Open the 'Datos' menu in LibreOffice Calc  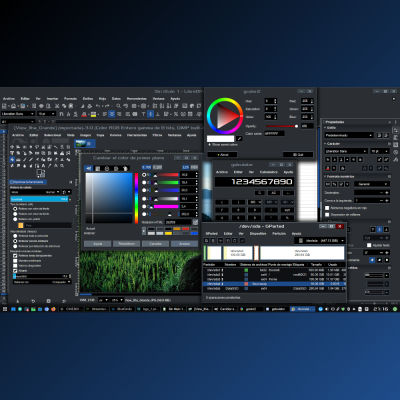click(x=116, y=99)
